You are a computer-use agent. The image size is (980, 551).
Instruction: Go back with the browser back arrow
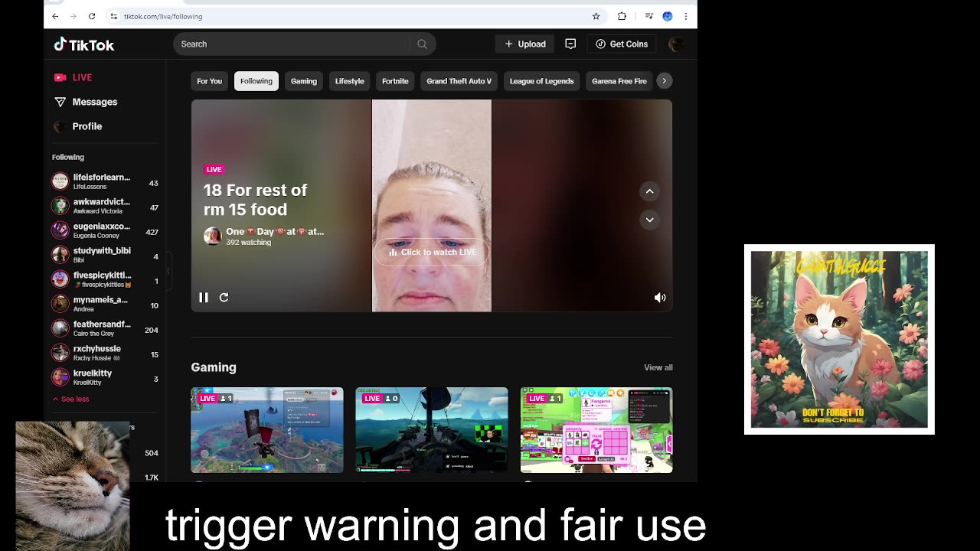point(55,16)
